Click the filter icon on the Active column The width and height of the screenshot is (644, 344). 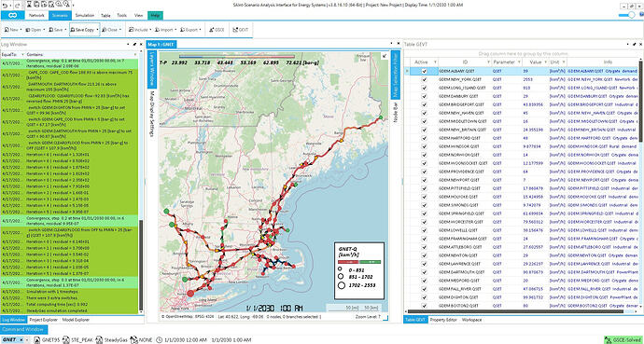[434, 62]
